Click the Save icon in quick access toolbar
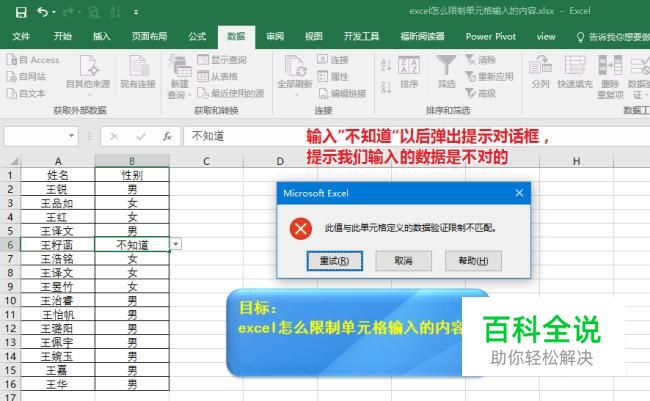Screen dimensions: 650x401 click(x=21, y=12)
